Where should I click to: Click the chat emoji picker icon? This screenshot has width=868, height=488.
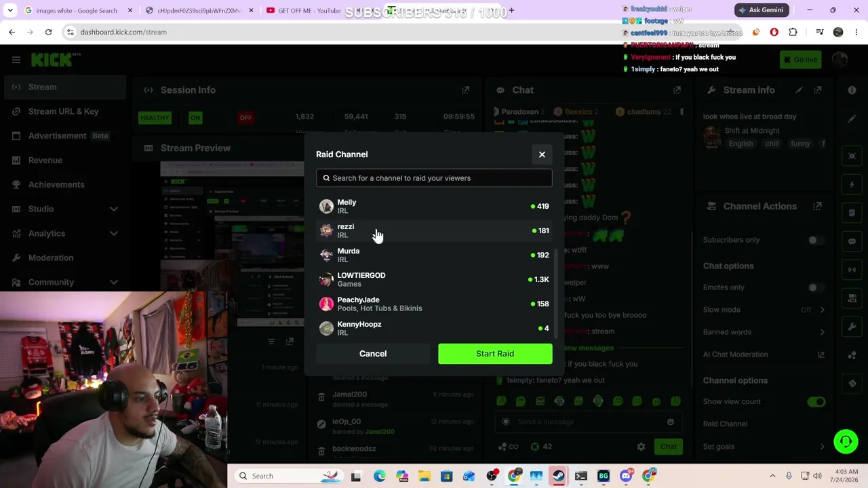tap(670, 422)
